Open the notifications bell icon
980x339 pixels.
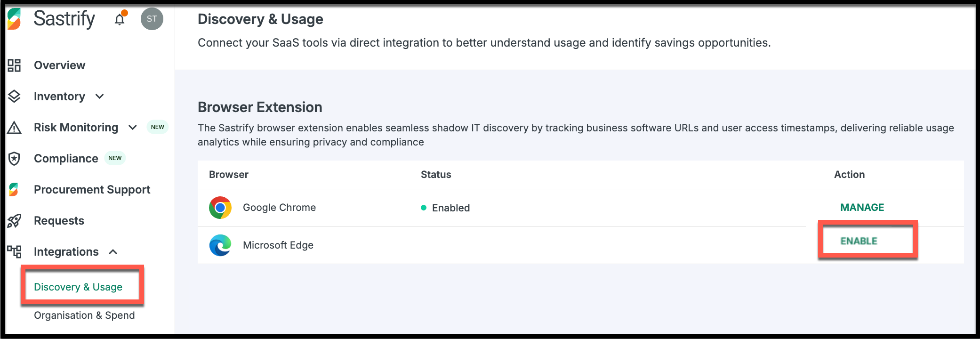[x=120, y=19]
